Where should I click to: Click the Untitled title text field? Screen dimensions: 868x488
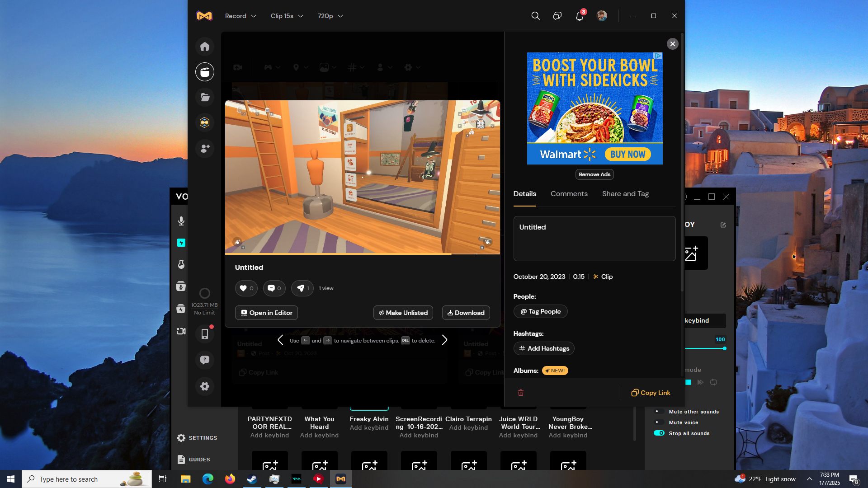594,238
